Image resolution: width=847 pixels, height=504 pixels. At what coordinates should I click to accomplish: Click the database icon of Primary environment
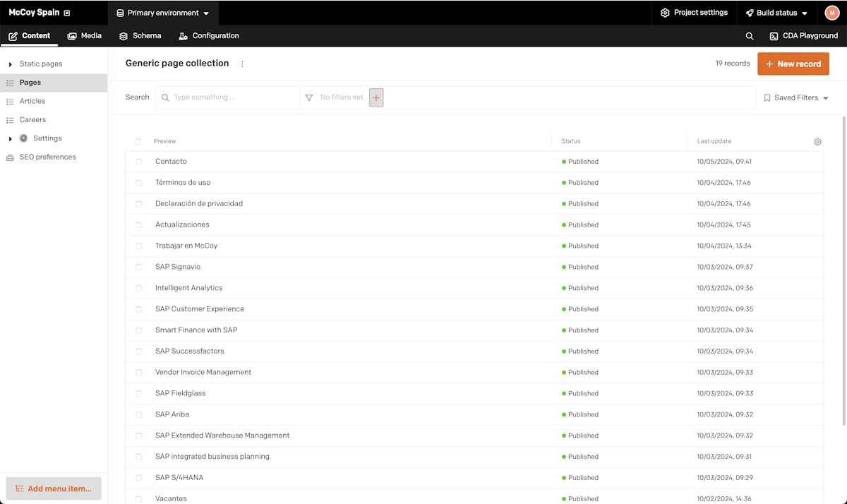point(120,13)
